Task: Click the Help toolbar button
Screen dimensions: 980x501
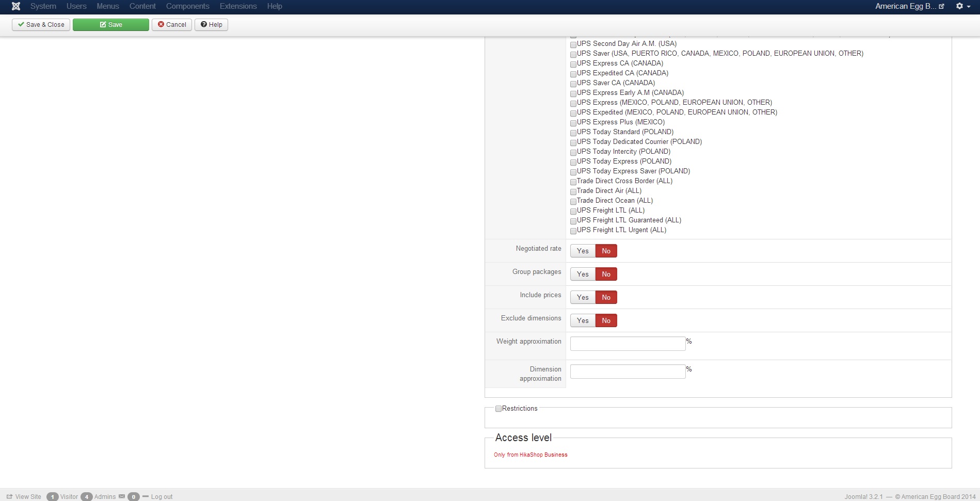Action: [x=212, y=25]
